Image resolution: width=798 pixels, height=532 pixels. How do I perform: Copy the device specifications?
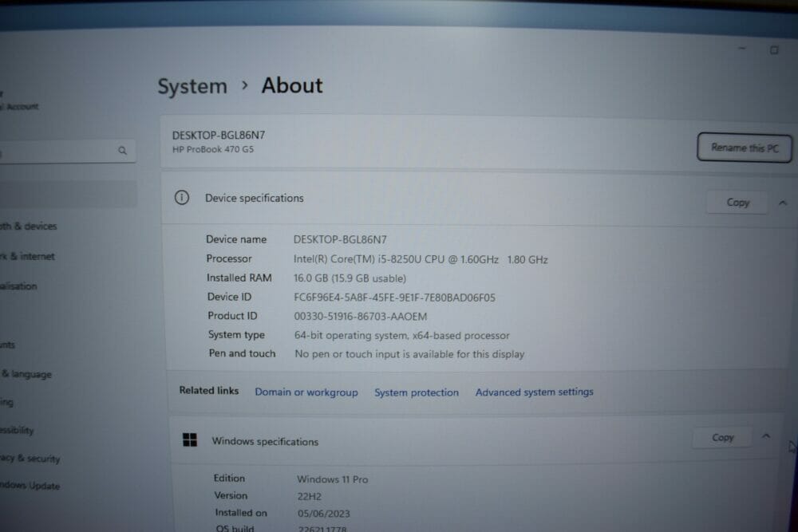coord(737,203)
